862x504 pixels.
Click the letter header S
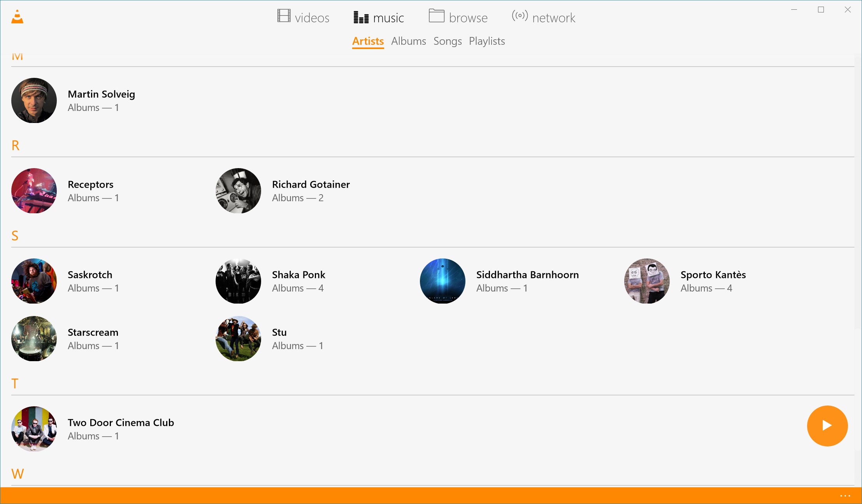coord(15,235)
